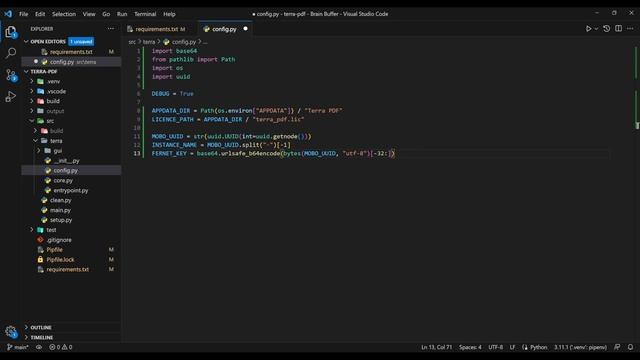Open notifications bell icon
The width and height of the screenshot is (640, 360).
tap(630, 347)
